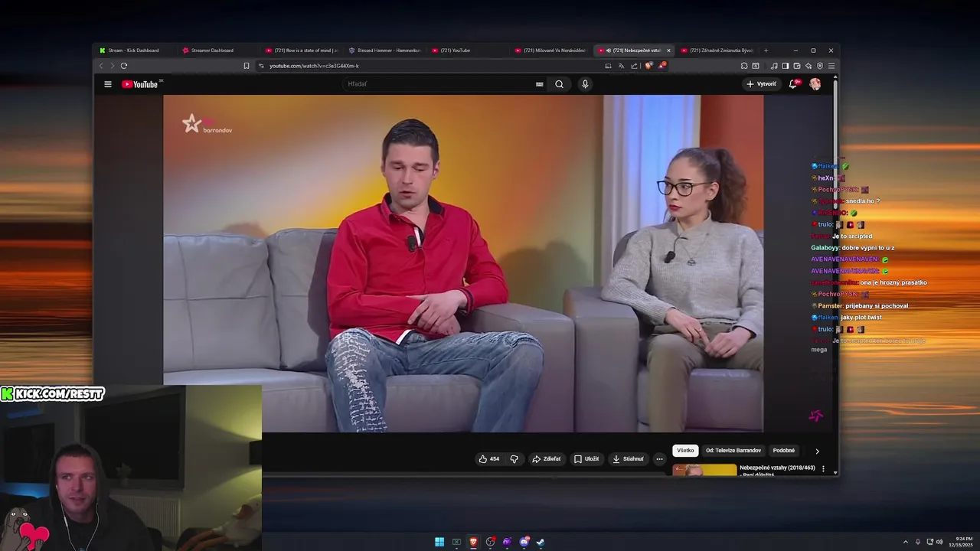Viewport: 980px width, 551px height.
Task: Start voice search with microphone icon
Action: click(585, 84)
